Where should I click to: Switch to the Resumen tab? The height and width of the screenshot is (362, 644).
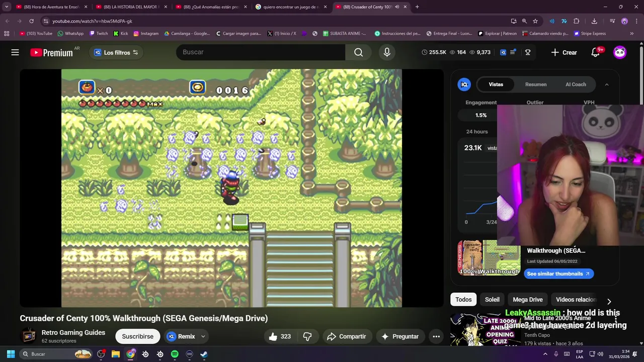click(x=536, y=84)
